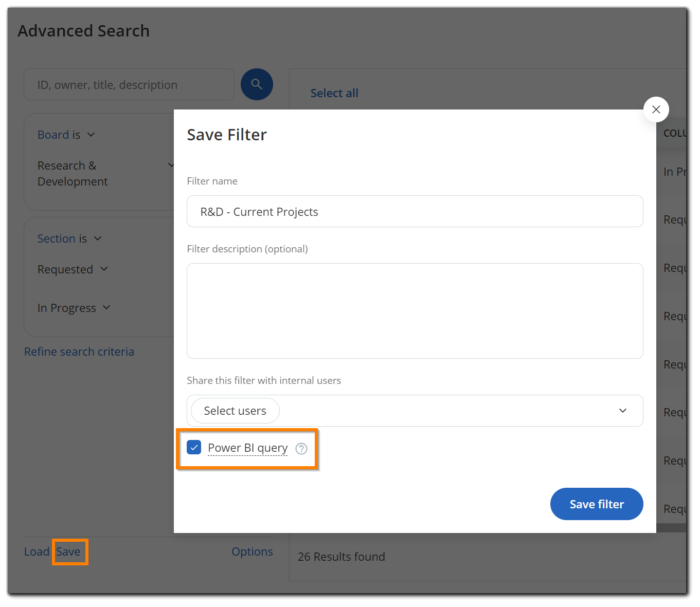This screenshot has height=607, width=700.
Task: Click the Power BI query help icon
Action: point(301,449)
